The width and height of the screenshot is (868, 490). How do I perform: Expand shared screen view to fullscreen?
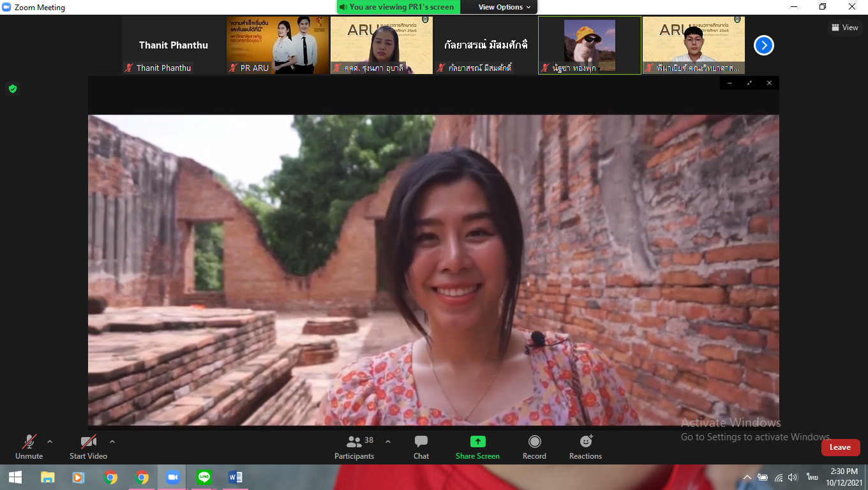(749, 83)
